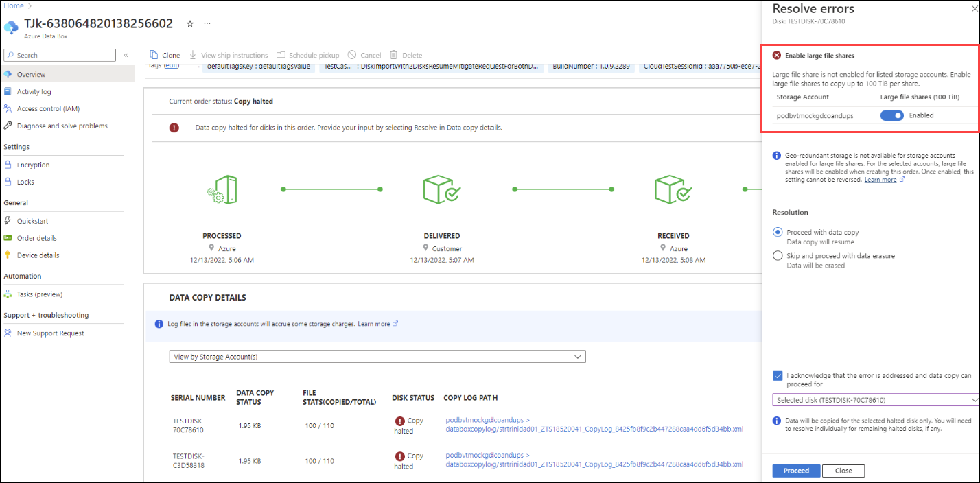
Task: Uncheck the error addressed acknowledgment checkbox
Action: pyautogui.click(x=778, y=376)
